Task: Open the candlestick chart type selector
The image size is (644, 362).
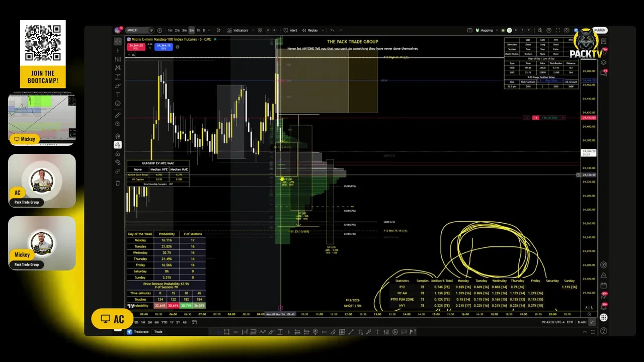Action: point(219,30)
